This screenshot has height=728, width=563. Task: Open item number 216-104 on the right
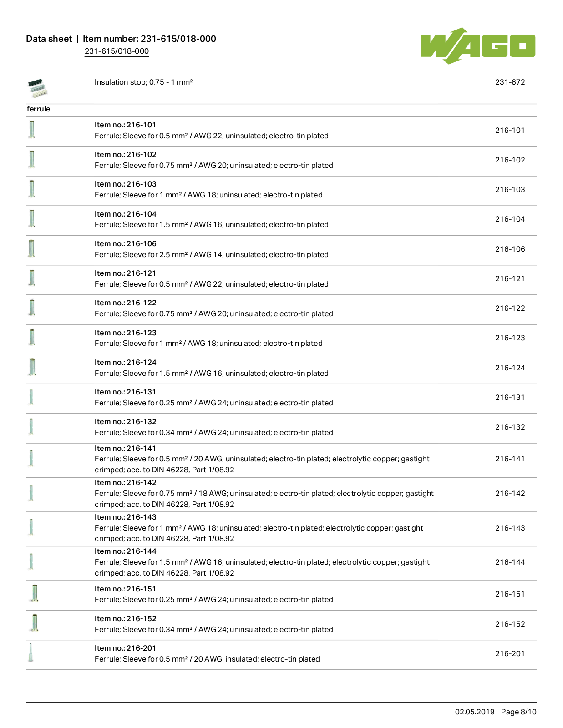[510, 219]
